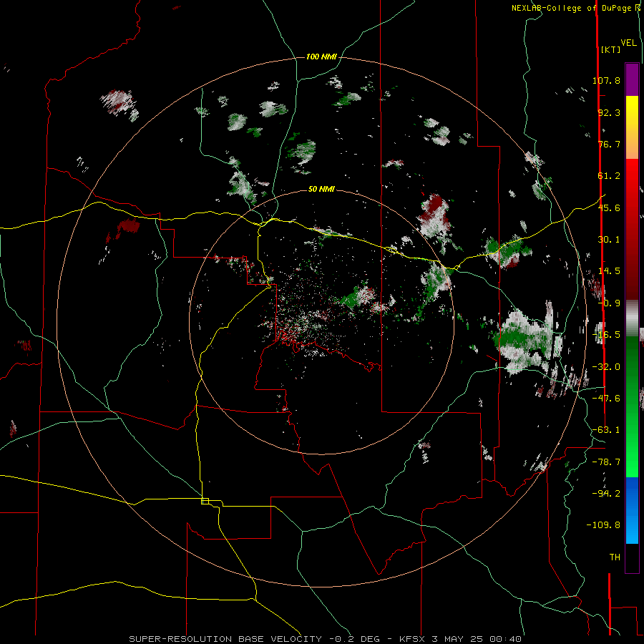644x644 pixels.
Task: Select the 76.7 scale value
Action: [x=609, y=144]
